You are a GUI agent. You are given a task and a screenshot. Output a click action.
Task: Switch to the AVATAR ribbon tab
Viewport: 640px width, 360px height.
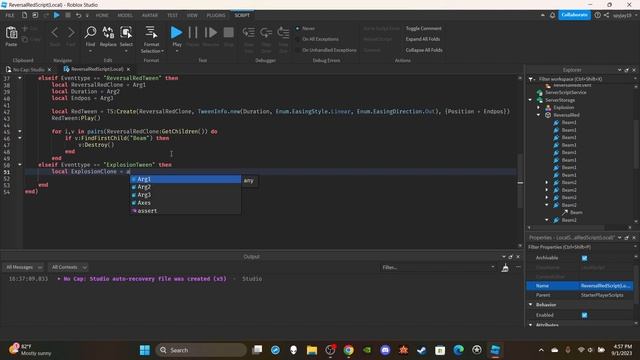pos(150,15)
